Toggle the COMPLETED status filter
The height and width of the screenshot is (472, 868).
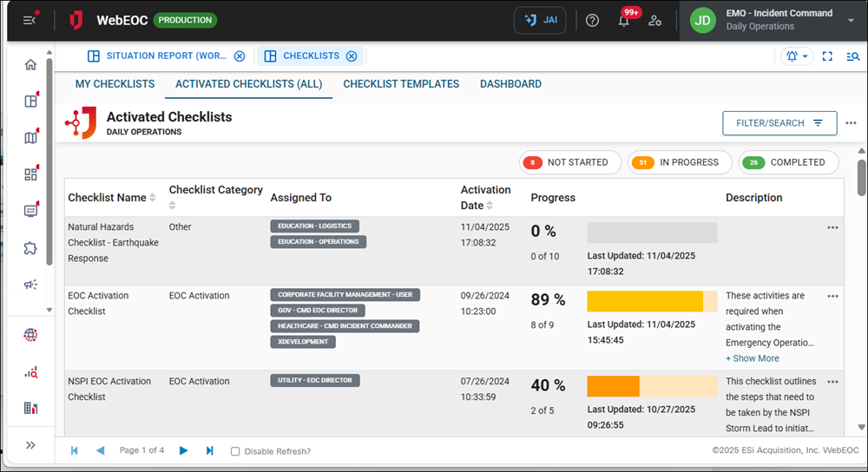pos(788,162)
